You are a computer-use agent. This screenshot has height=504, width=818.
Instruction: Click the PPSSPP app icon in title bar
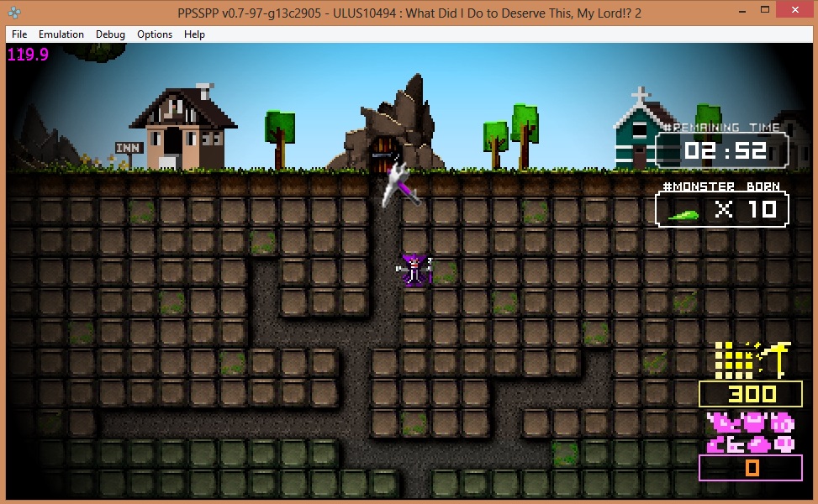13,12
